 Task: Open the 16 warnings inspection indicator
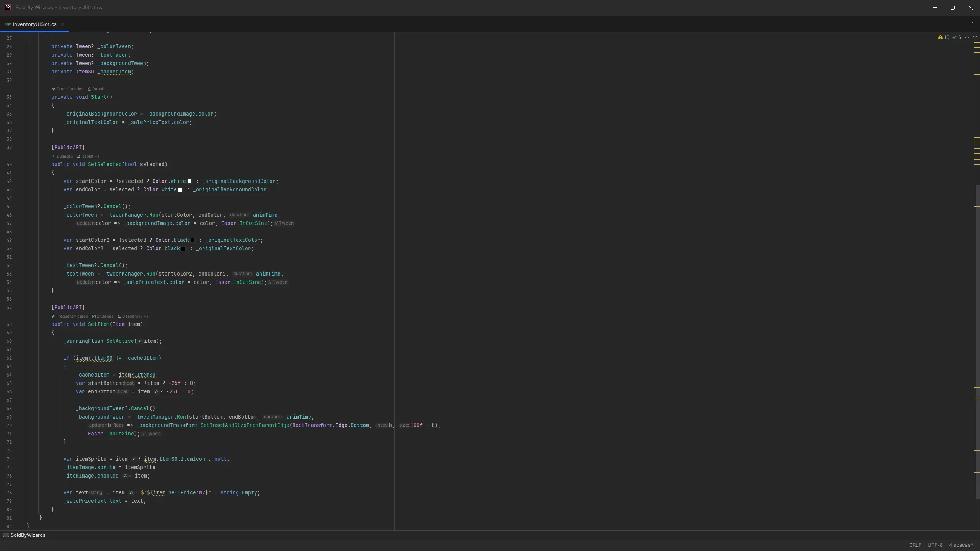click(944, 37)
